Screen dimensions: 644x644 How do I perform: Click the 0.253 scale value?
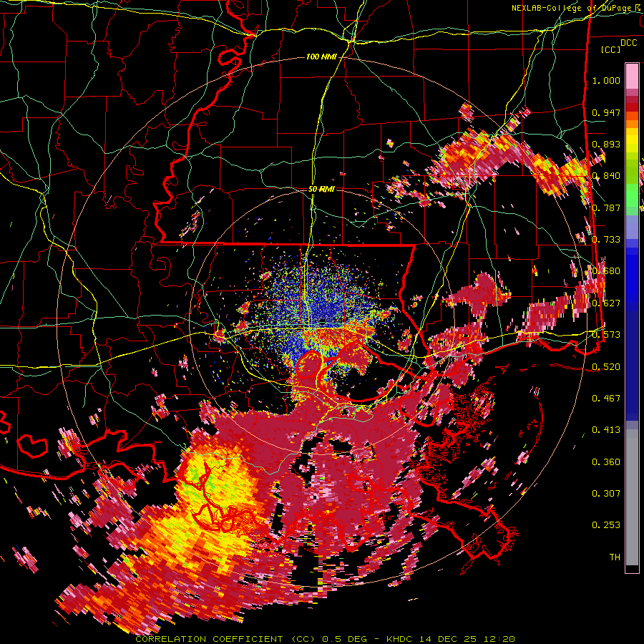pos(606,525)
